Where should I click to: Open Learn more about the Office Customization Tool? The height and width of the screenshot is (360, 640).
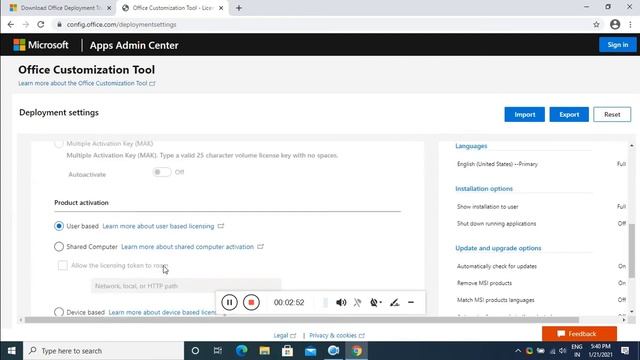tap(87, 83)
